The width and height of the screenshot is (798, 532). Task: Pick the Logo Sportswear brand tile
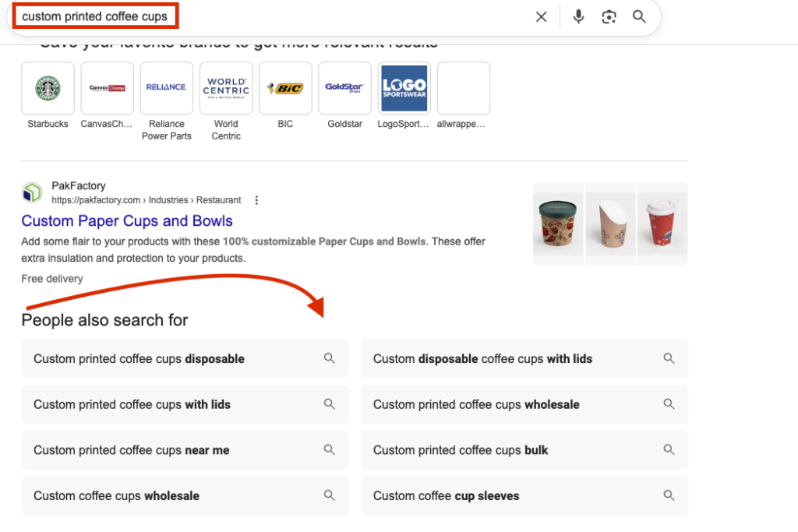404,88
